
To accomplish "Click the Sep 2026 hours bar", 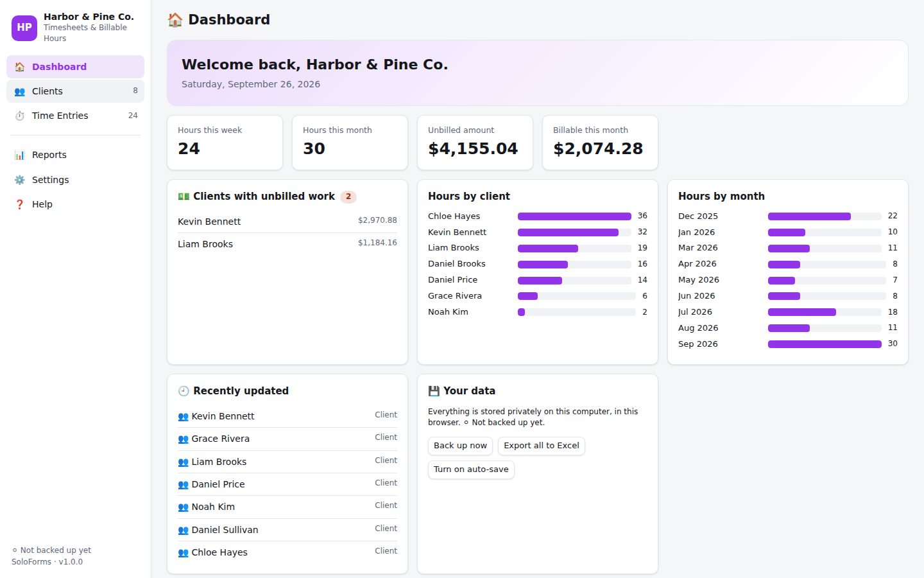I will click(x=825, y=344).
